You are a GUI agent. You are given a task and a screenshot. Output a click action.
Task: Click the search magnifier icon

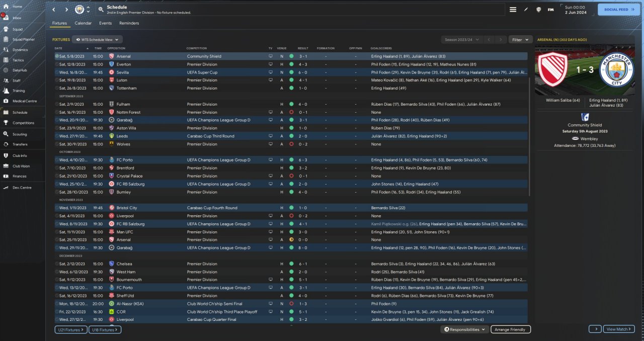[x=101, y=10]
